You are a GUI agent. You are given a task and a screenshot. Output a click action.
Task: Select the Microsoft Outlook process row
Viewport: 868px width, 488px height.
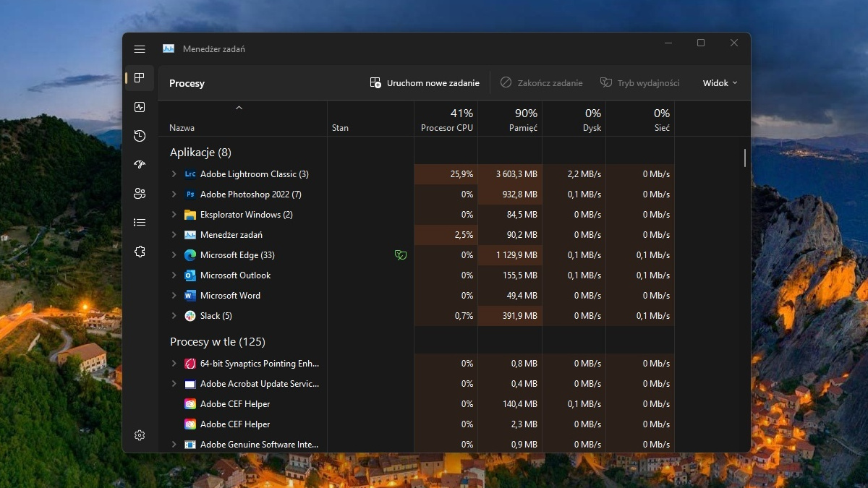235,275
